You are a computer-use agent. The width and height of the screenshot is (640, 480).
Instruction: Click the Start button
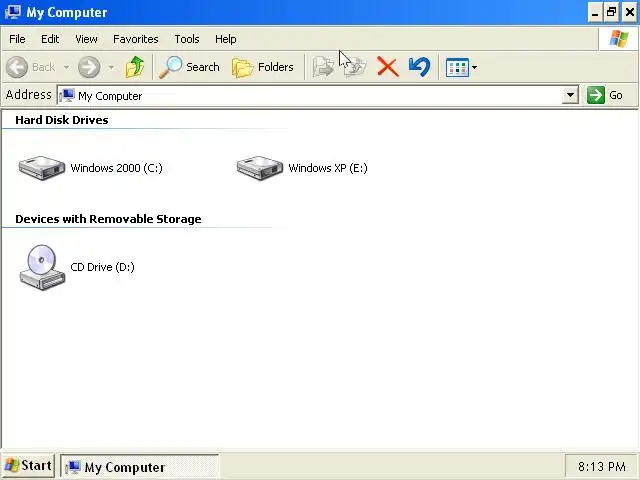tap(28, 466)
